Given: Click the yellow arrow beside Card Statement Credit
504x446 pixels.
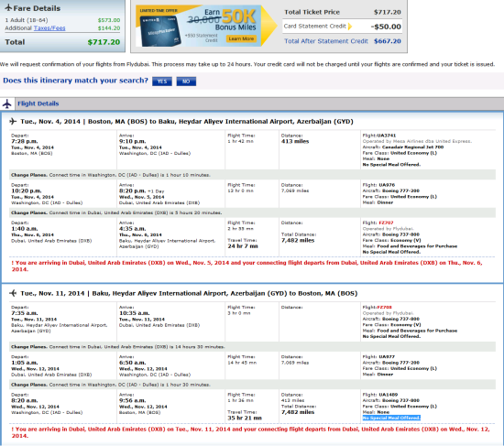Looking at the screenshot, I should 350,27.
